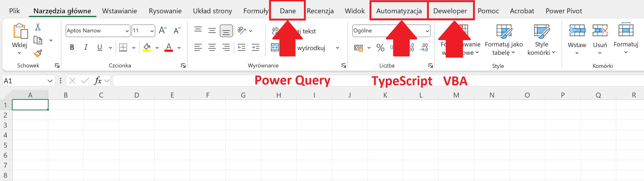The image size is (644, 181).
Task: Click the increase indent icon
Action: [255, 47]
